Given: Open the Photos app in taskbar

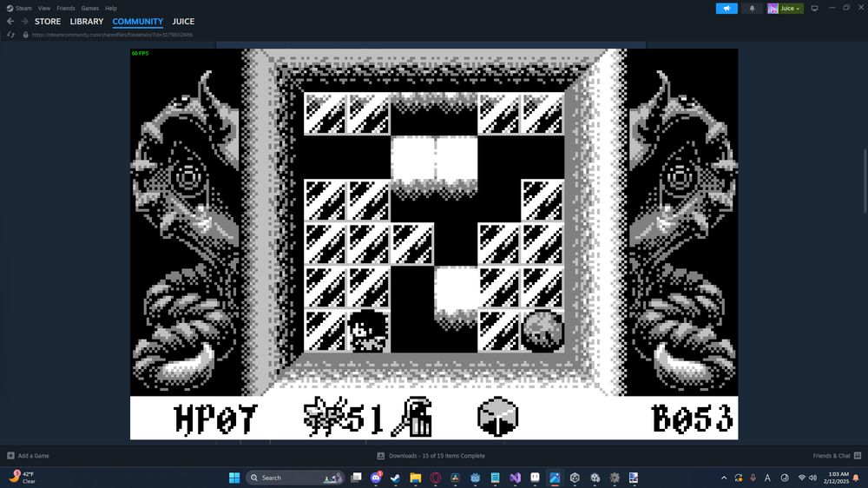Looking at the screenshot, I should [x=555, y=478].
